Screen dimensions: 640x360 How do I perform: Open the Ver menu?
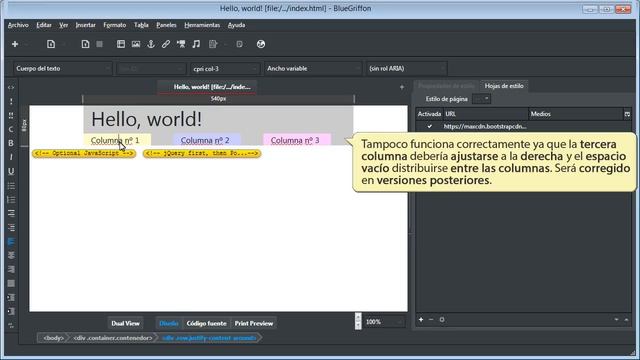pyautogui.click(x=63, y=25)
